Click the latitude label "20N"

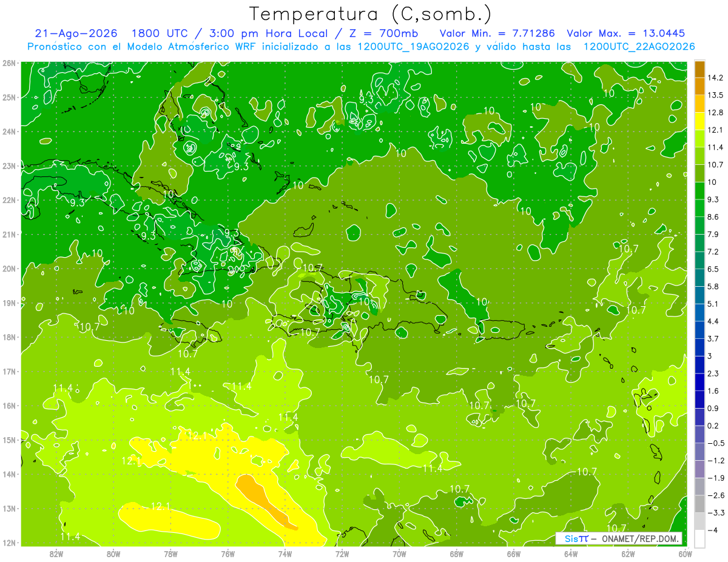coord(9,269)
